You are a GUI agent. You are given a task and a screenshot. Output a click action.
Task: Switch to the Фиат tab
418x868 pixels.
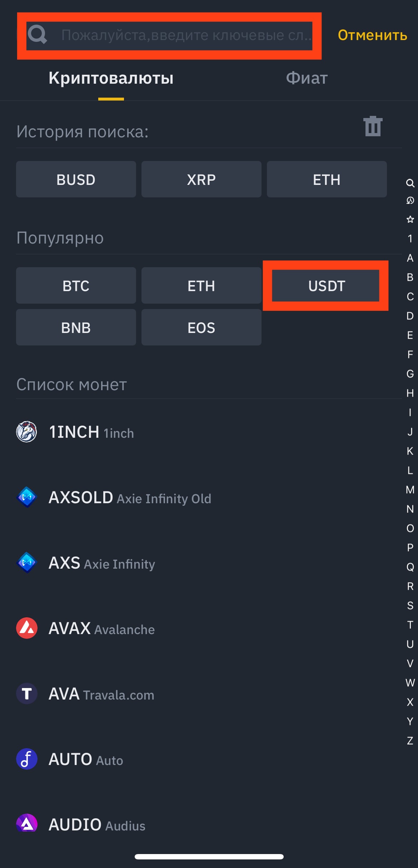click(307, 78)
